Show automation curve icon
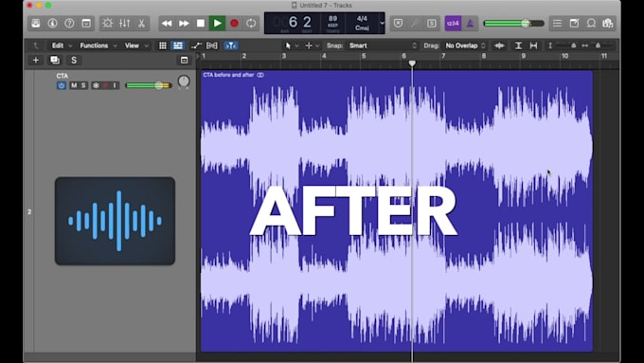 point(196,45)
